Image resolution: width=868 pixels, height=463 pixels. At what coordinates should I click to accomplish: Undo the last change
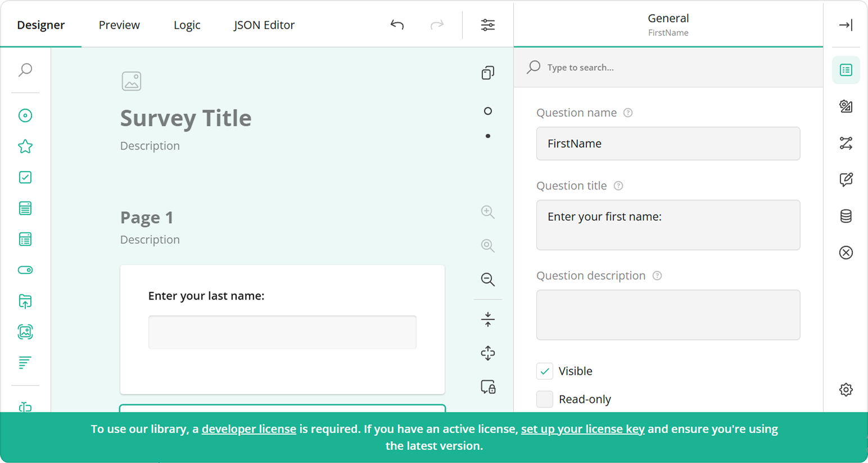(396, 25)
